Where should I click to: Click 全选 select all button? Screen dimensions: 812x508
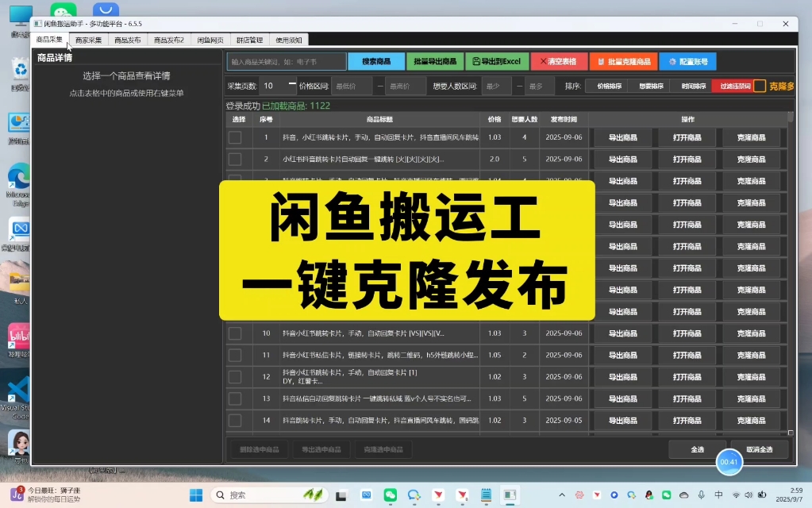697,449
